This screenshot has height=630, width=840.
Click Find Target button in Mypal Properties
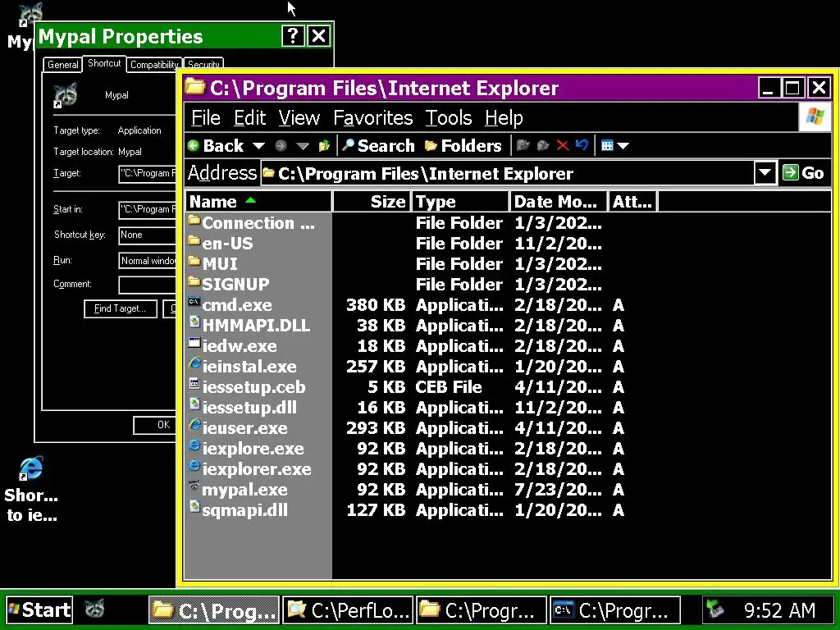coord(120,308)
